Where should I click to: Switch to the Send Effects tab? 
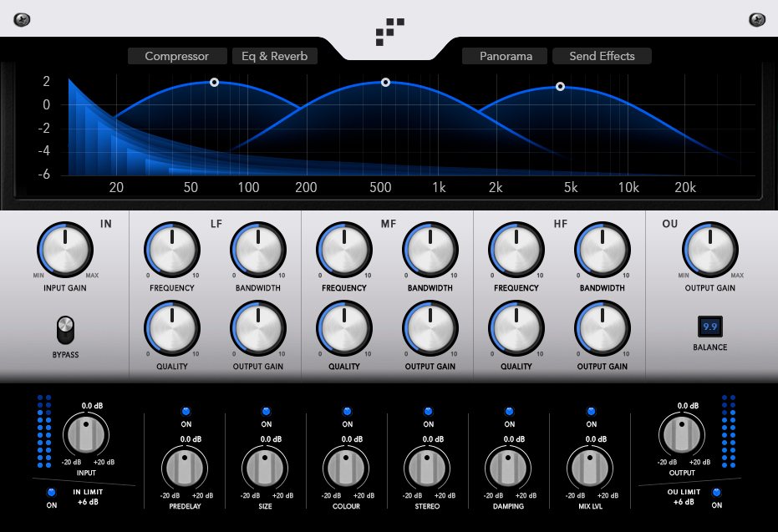602,56
